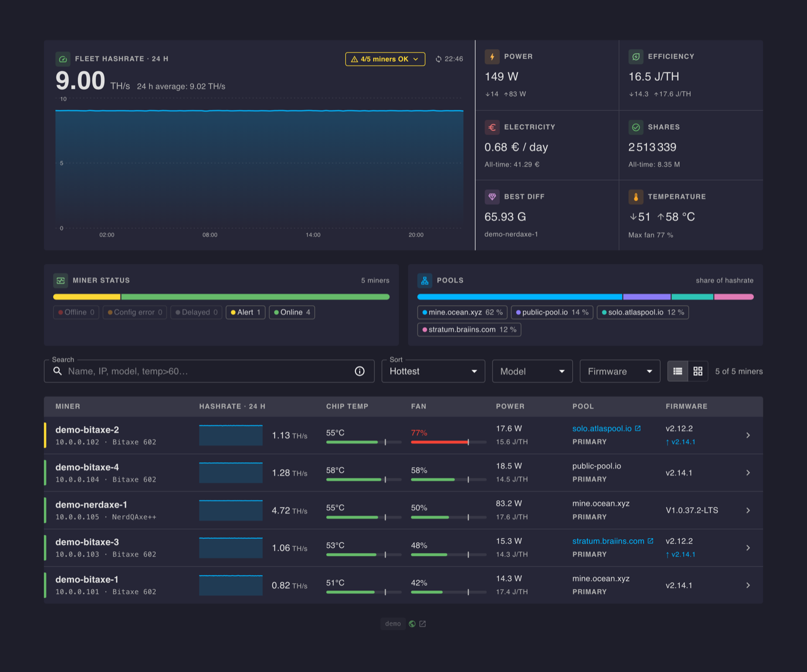Expand the demo-bitaxe-2 row chevron
Viewport: 807px width, 672px height.
pos(748,435)
